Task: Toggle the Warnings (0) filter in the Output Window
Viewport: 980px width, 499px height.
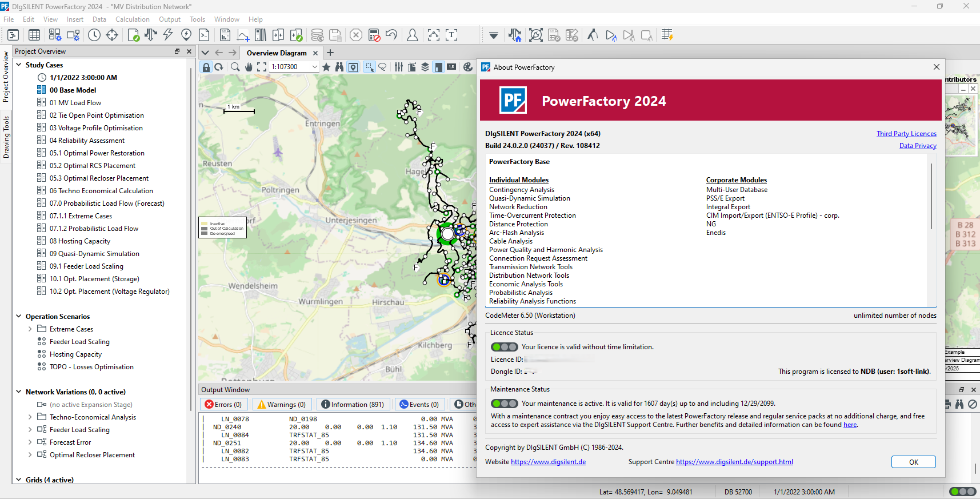Action: tap(282, 404)
